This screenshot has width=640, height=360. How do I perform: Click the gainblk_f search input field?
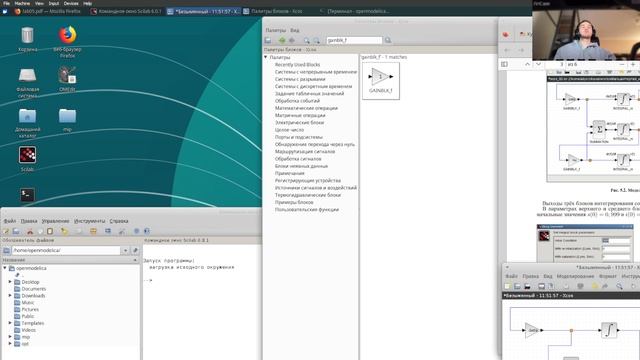click(x=354, y=40)
